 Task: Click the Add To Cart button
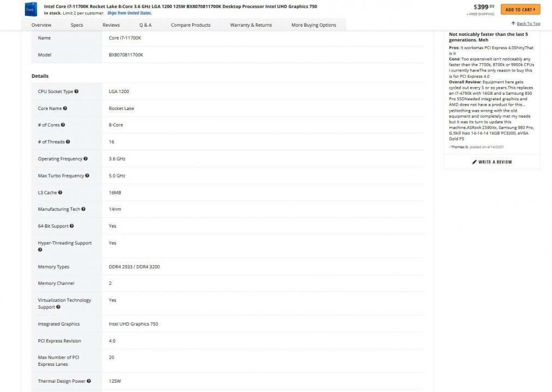click(519, 9)
